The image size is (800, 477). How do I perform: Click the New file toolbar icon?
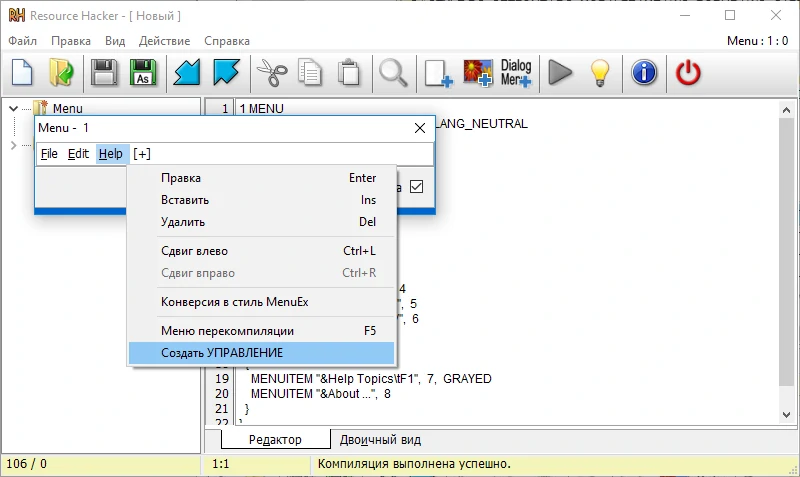tap(24, 73)
